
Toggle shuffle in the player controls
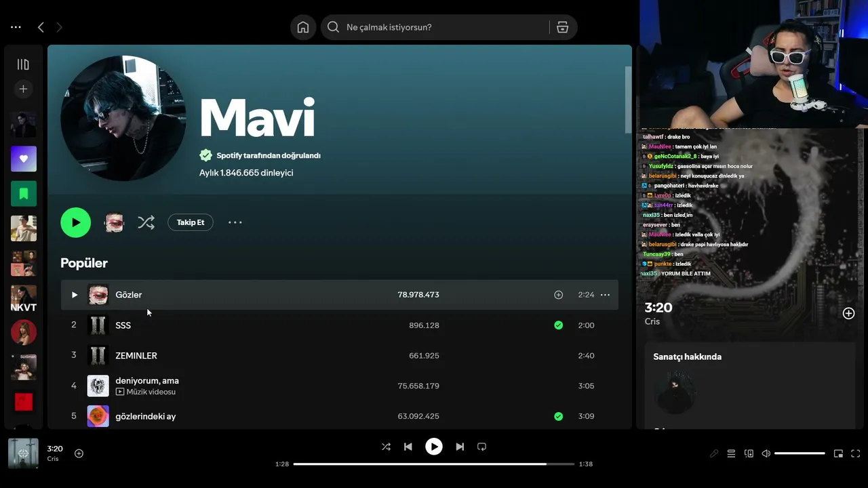coord(386,447)
